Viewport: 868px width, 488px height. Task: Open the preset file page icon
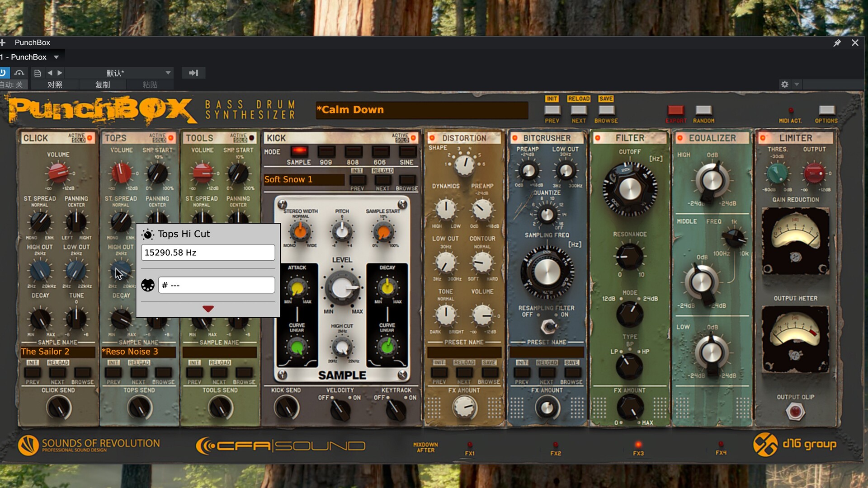(x=38, y=73)
